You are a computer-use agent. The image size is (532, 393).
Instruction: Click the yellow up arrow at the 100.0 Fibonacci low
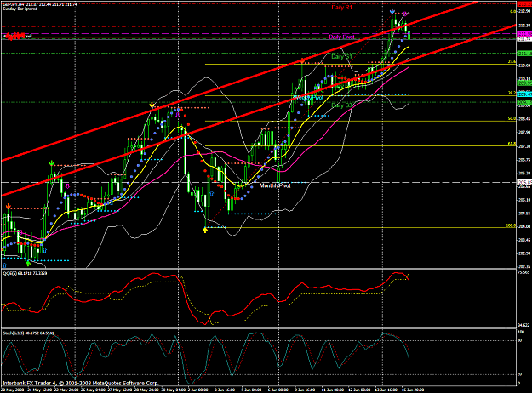(x=205, y=231)
